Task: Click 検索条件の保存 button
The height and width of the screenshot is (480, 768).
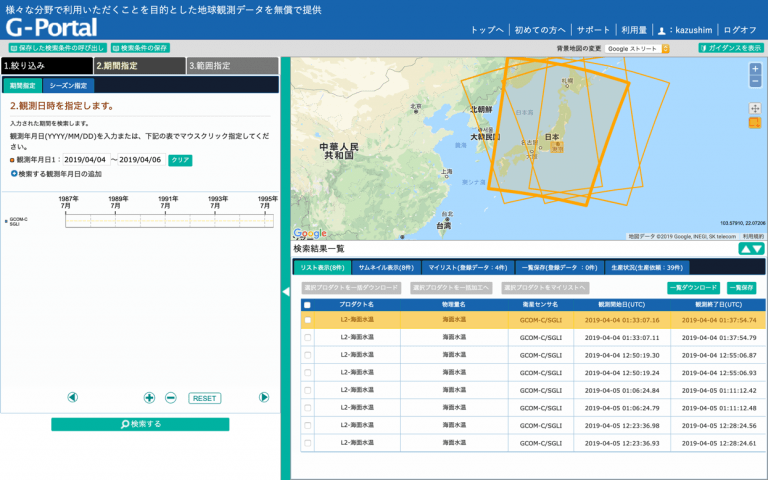Action: coord(140,48)
